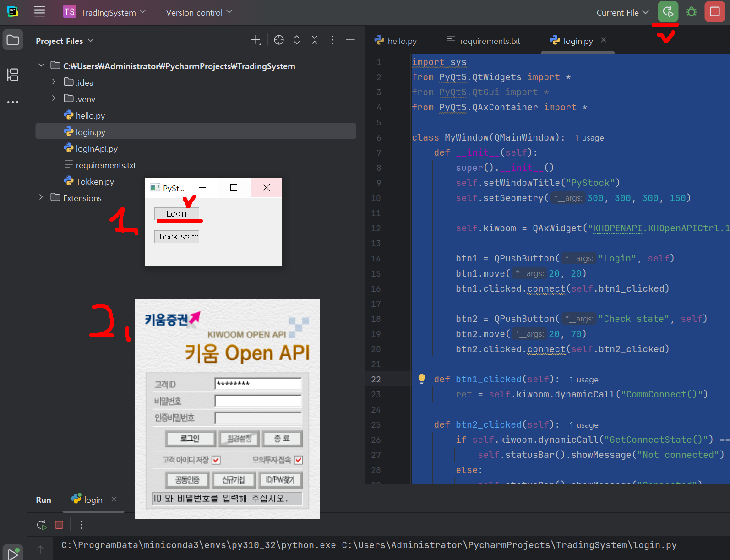Close the login run tab

pyautogui.click(x=114, y=499)
